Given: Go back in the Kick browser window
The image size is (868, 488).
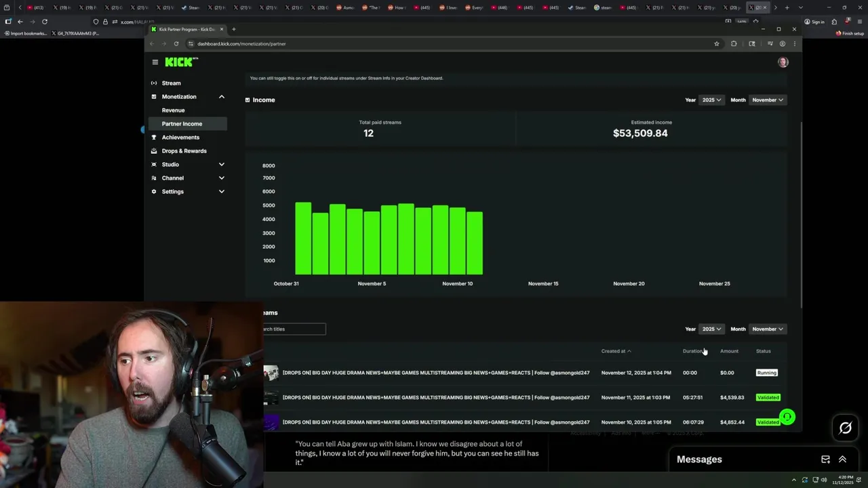Looking at the screenshot, I should click(x=152, y=44).
